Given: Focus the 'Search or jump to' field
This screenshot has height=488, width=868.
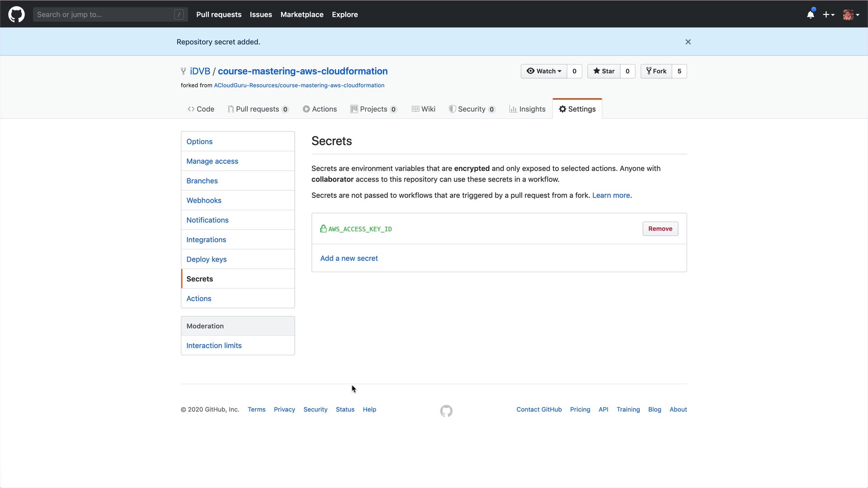Looking at the screenshot, I should coord(104,14).
